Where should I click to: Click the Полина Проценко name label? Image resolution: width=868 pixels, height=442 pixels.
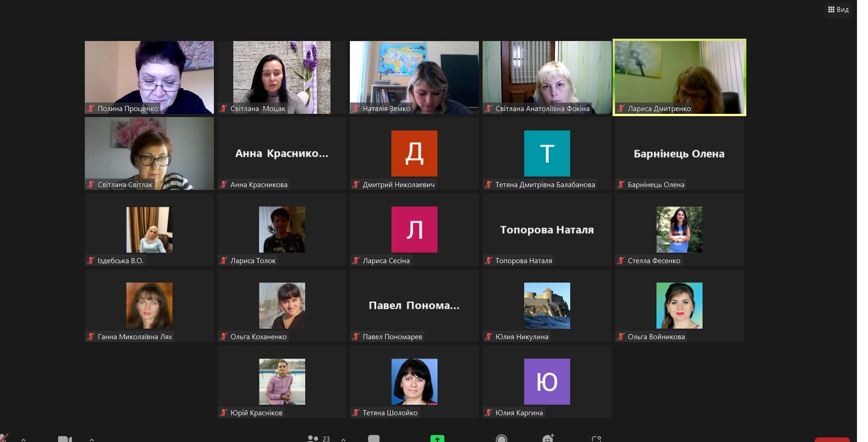click(127, 108)
